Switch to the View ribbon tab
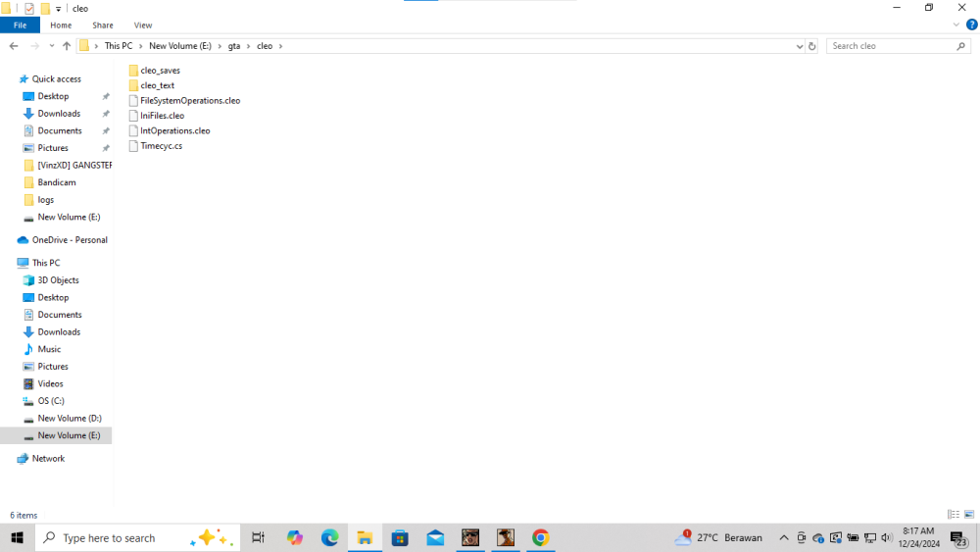Viewport: 980px width, 552px height. click(x=142, y=25)
